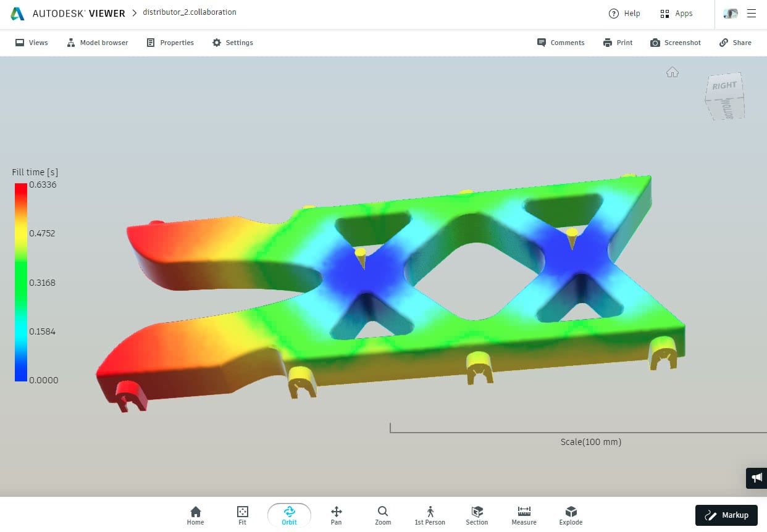Open the Section analysis tool
The height and width of the screenshot is (532, 767).
coord(477,515)
